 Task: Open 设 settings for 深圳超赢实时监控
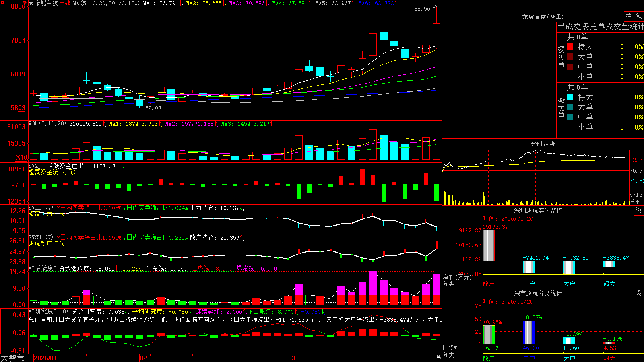point(639,210)
